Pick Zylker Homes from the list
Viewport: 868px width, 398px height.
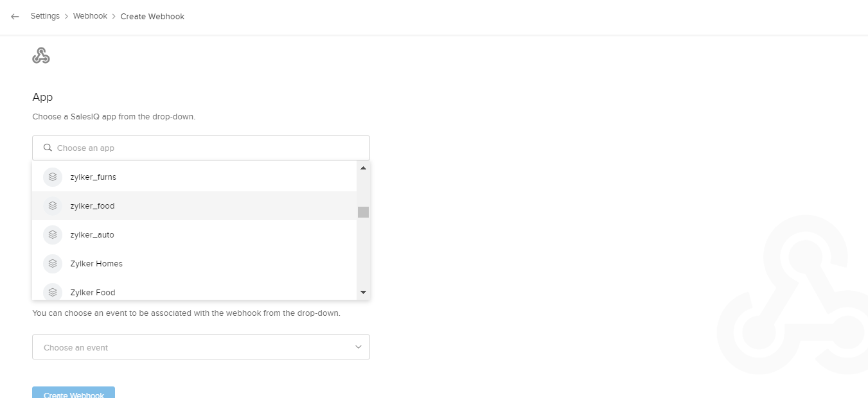(96, 264)
